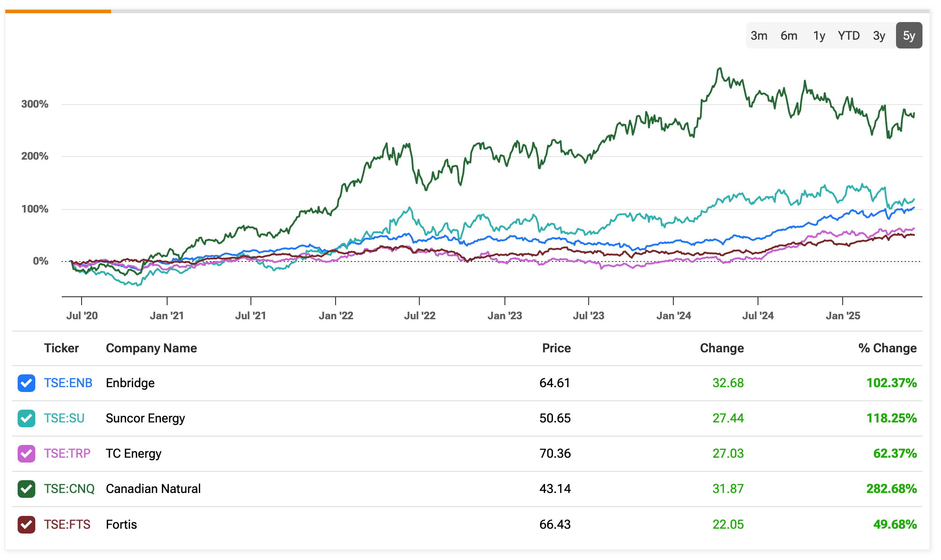The height and width of the screenshot is (560, 941).
Task: Click the 100% y-axis label
Action: [x=35, y=209]
